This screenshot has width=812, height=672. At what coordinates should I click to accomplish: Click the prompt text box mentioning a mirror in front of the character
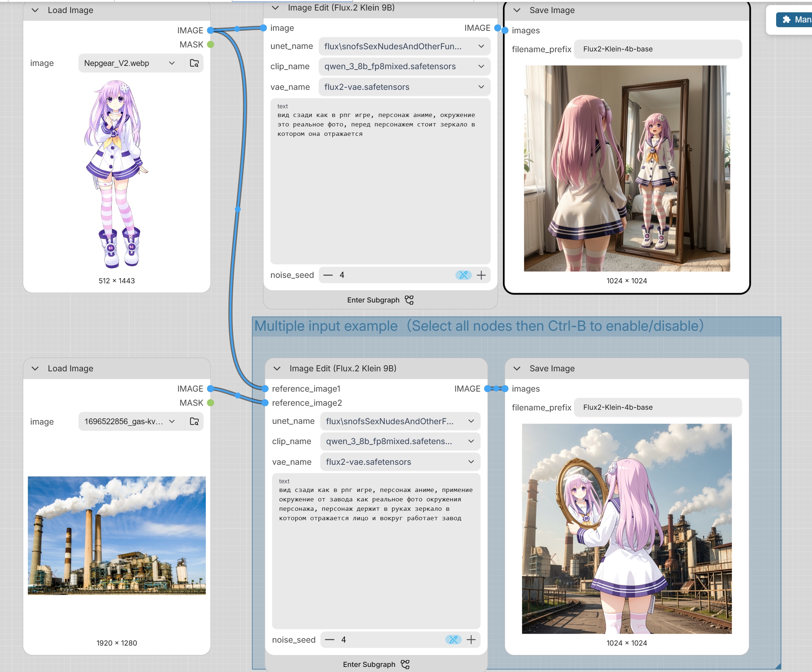[380, 181]
